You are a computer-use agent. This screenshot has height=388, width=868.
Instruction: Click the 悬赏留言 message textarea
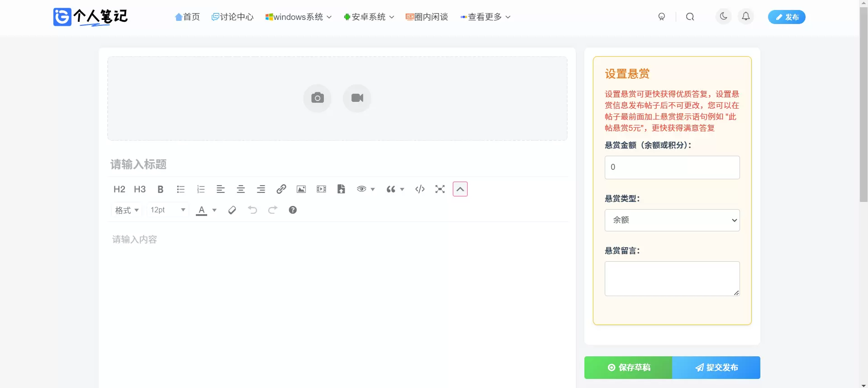[x=672, y=278]
